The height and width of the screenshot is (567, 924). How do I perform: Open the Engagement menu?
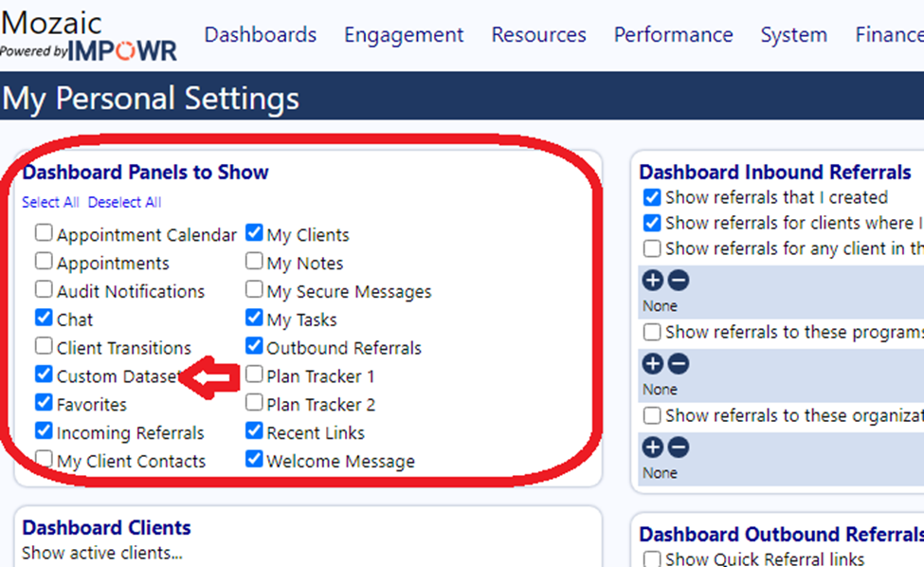(x=405, y=35)
